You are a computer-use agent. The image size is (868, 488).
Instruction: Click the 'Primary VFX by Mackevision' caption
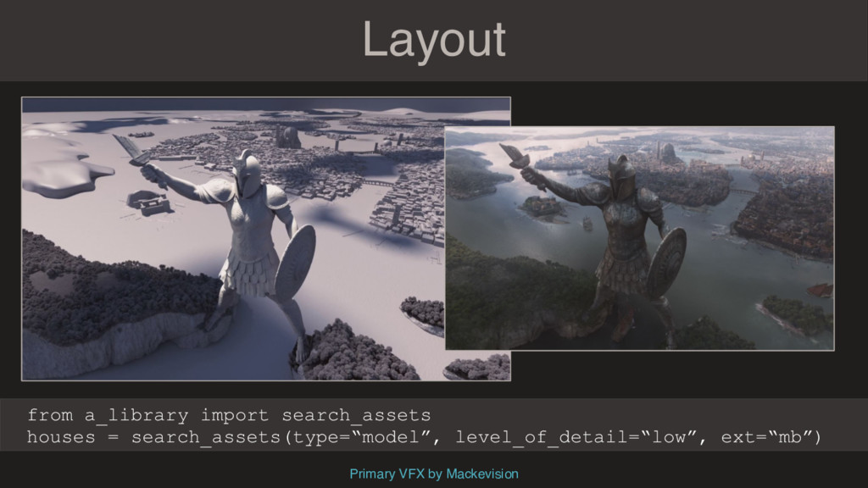434,474
